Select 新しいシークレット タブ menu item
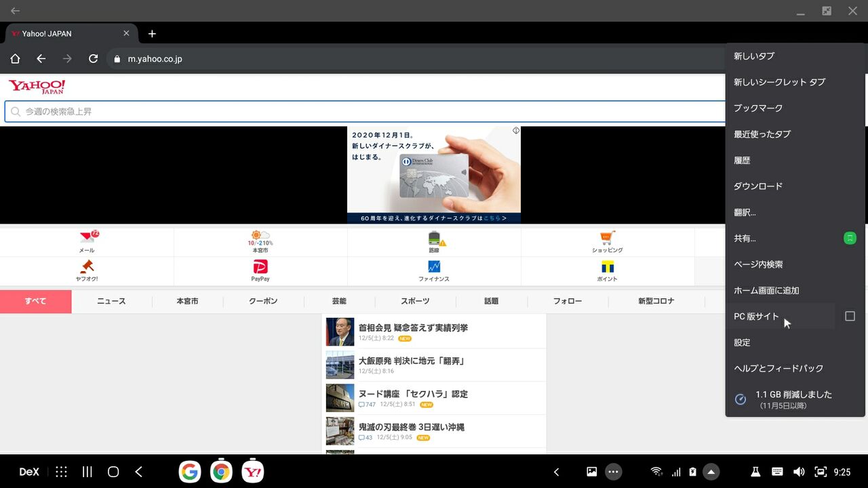868x488 pixels. (x=795, y=82)
